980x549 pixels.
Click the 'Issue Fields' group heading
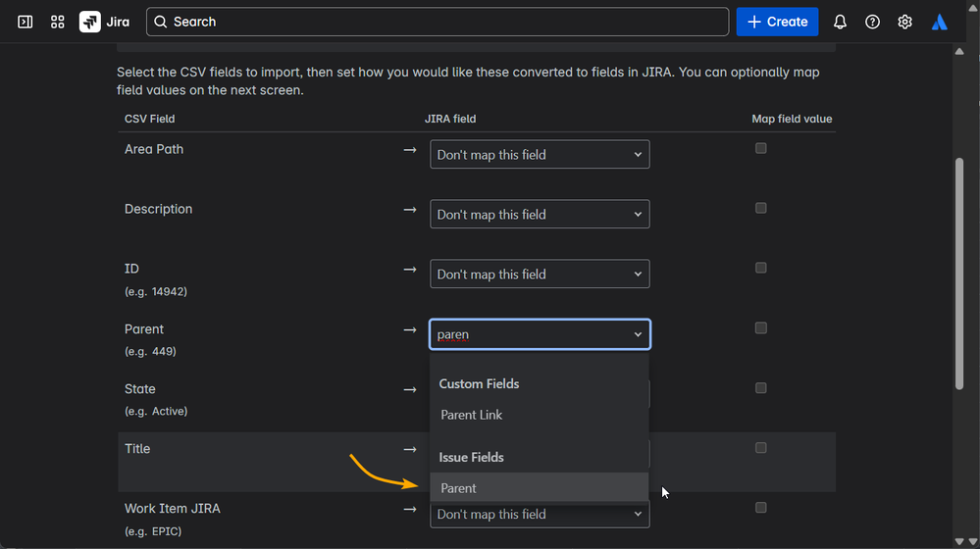click(x=471, y=457)
